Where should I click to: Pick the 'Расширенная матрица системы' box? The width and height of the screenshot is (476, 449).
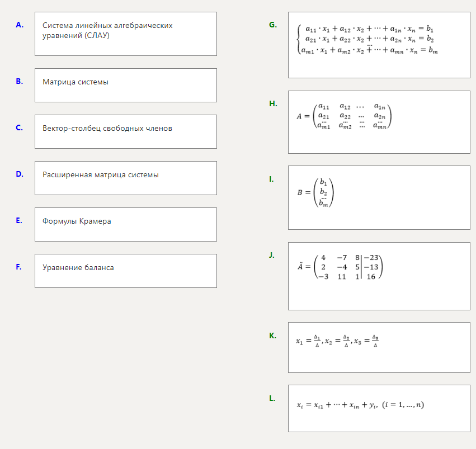[125, 178]
